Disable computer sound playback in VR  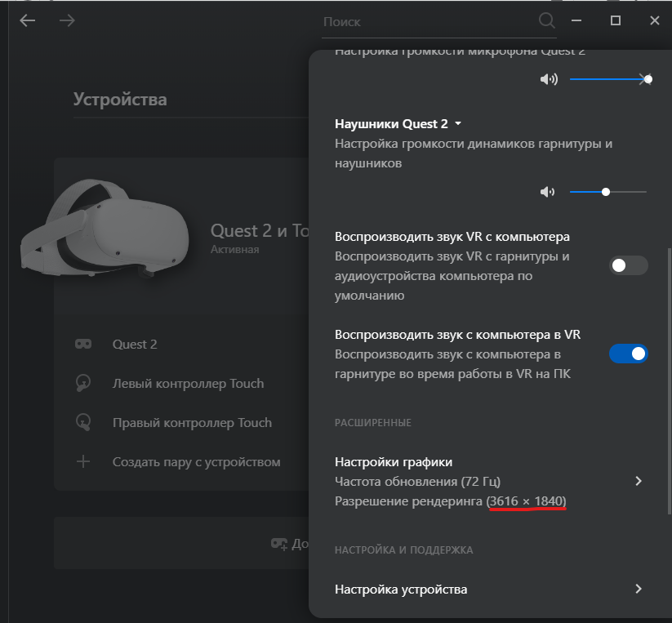coord(628,354)
